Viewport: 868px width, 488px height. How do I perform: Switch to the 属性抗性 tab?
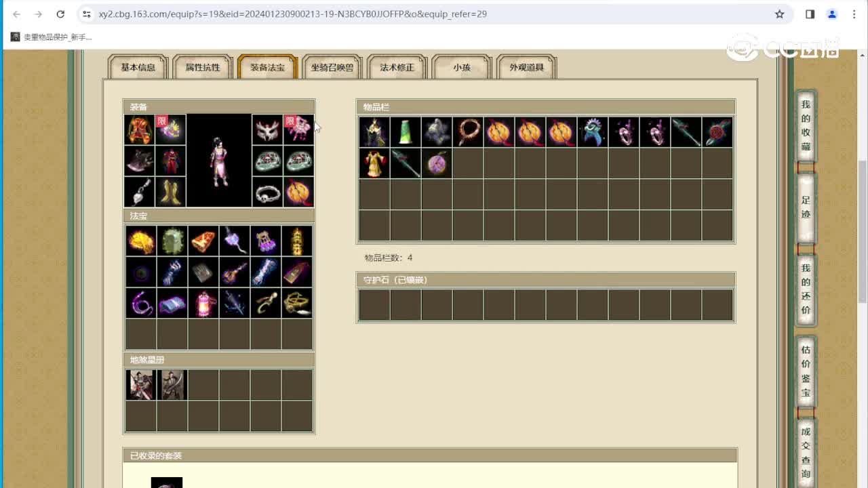click(202, 67)
